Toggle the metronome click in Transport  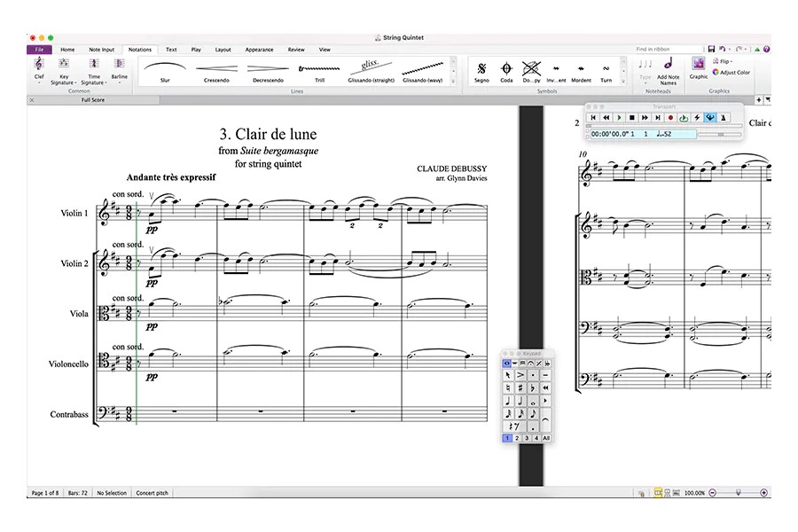pos(724,118)
